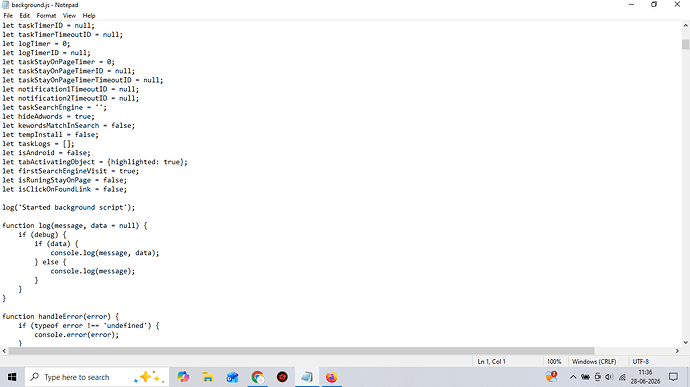
Task: Click the line 'let taskTimerID = null;'
Action: (48, 26)
